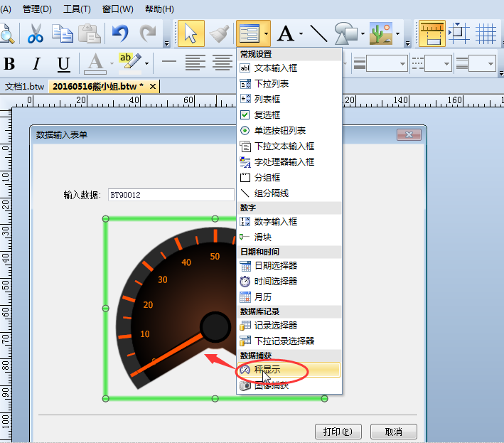The width and height of the screenshot is (504, 443).
Task: Choose 下拉列表 from the menu
Action: pyautogui.click(x=289, y=84)
